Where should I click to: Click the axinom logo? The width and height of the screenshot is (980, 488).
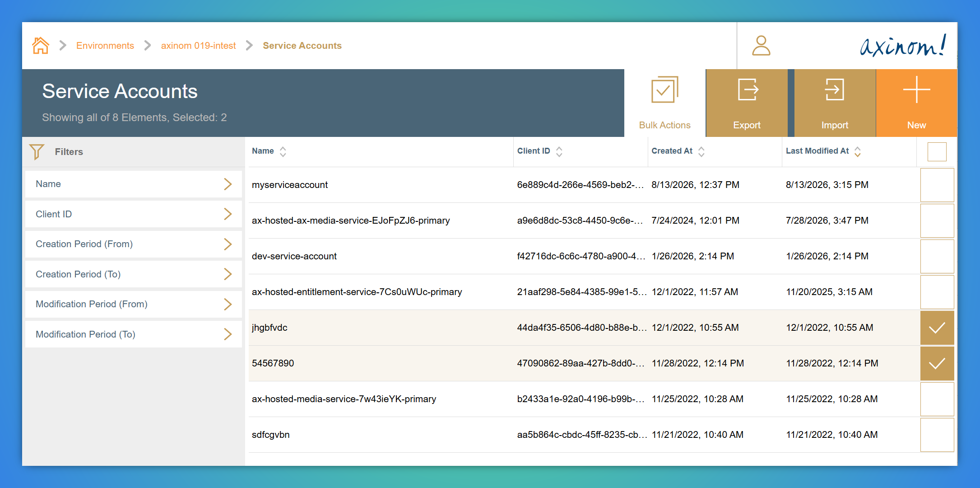903,46
